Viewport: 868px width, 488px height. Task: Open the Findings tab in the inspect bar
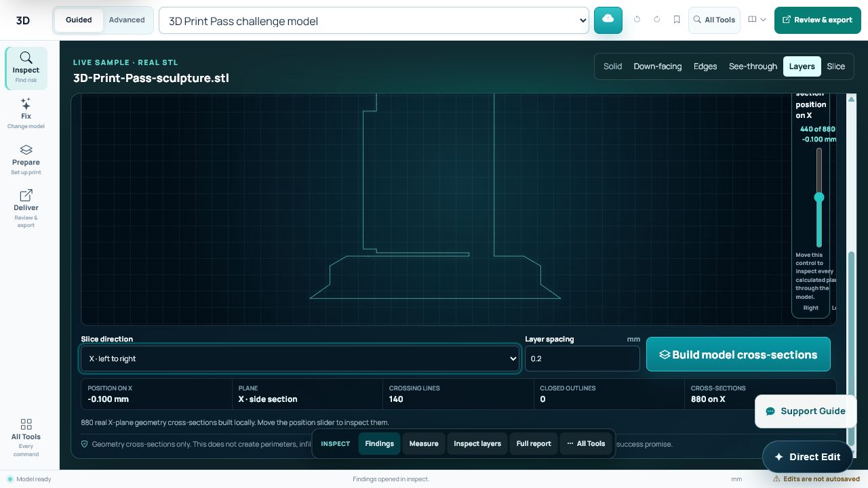380,444
